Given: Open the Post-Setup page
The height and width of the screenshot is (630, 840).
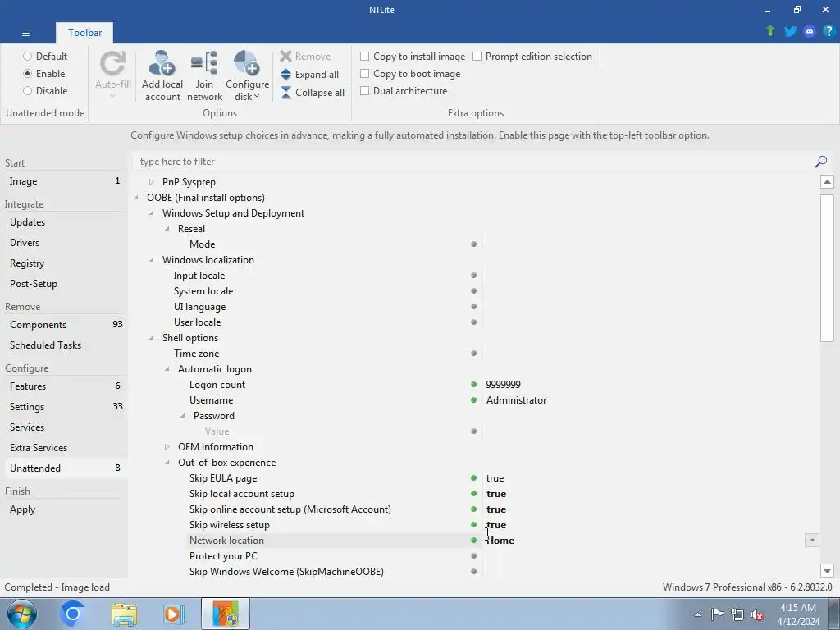Looking at the screenshot, I should (64, 284).
